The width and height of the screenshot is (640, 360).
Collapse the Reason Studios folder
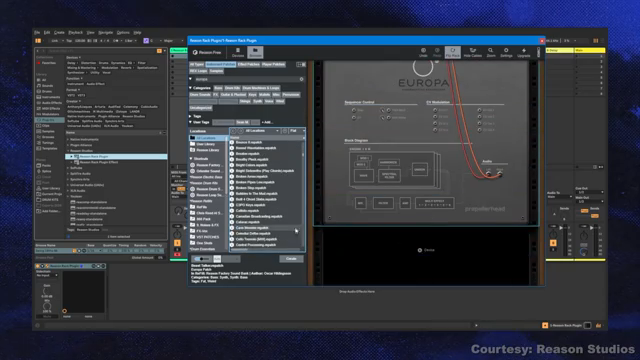[x=68, y=151]
